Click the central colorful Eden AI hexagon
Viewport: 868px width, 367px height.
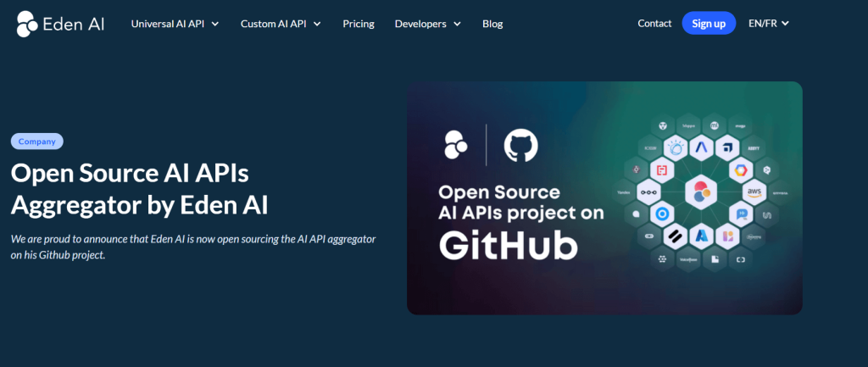click(701, 192)
